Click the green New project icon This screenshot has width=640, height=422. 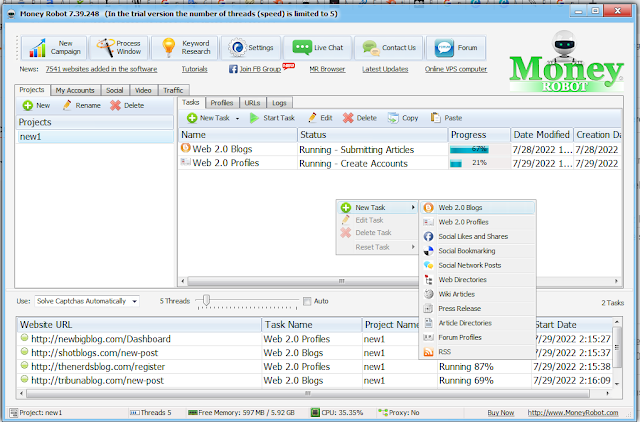pyautogui.click(x=28, y=106)
